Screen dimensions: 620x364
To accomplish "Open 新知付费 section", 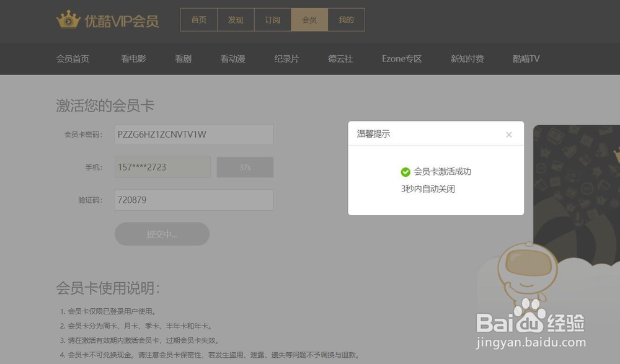I will tap(467, 59).
